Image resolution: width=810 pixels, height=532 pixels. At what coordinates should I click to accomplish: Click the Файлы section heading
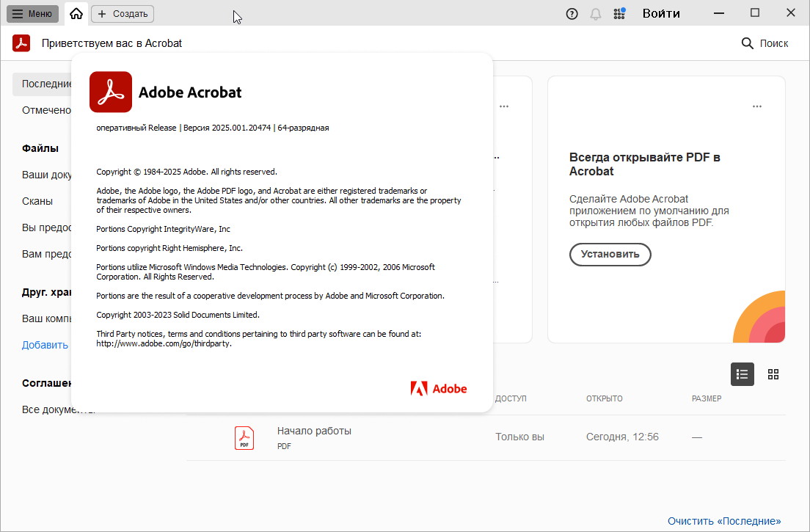40,148
